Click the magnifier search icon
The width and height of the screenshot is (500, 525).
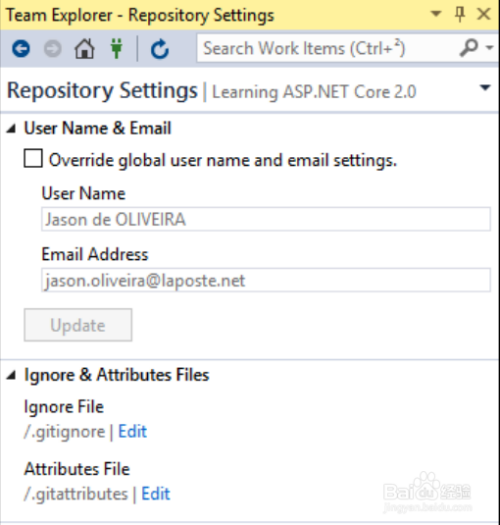469,48
